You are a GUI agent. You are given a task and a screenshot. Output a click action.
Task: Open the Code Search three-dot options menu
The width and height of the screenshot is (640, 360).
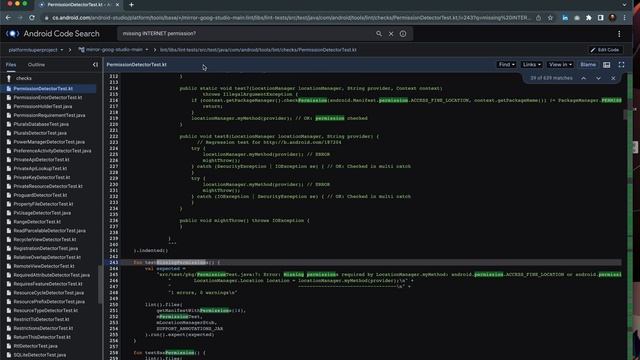pos(619,34)
